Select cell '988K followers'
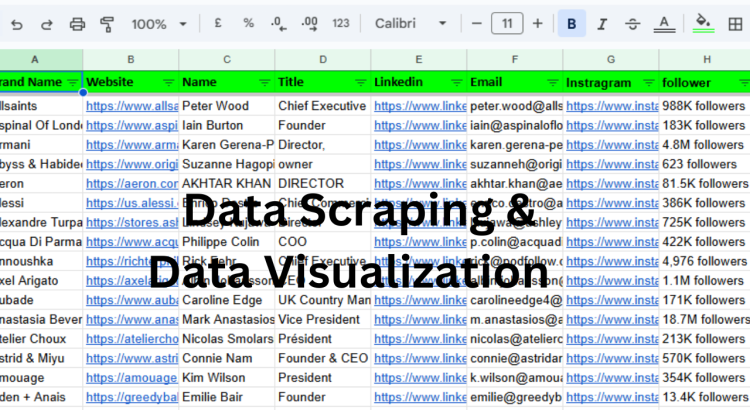The image size is (750, 410). 704,106
